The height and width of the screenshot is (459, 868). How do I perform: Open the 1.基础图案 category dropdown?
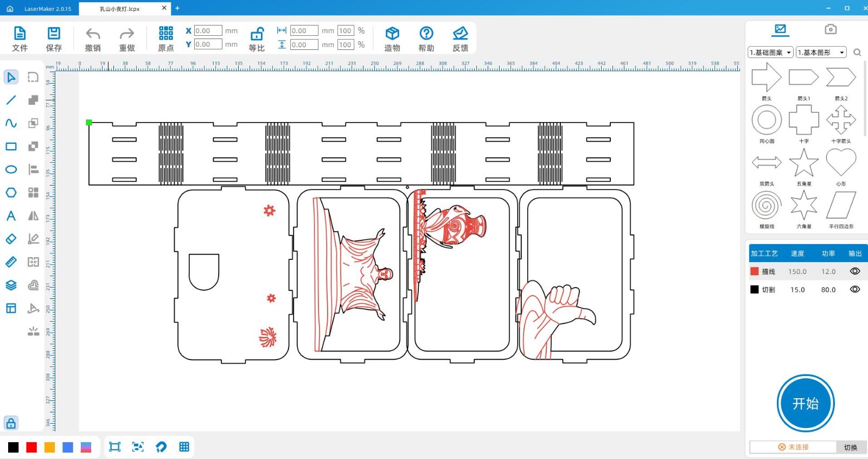[770, 53]
